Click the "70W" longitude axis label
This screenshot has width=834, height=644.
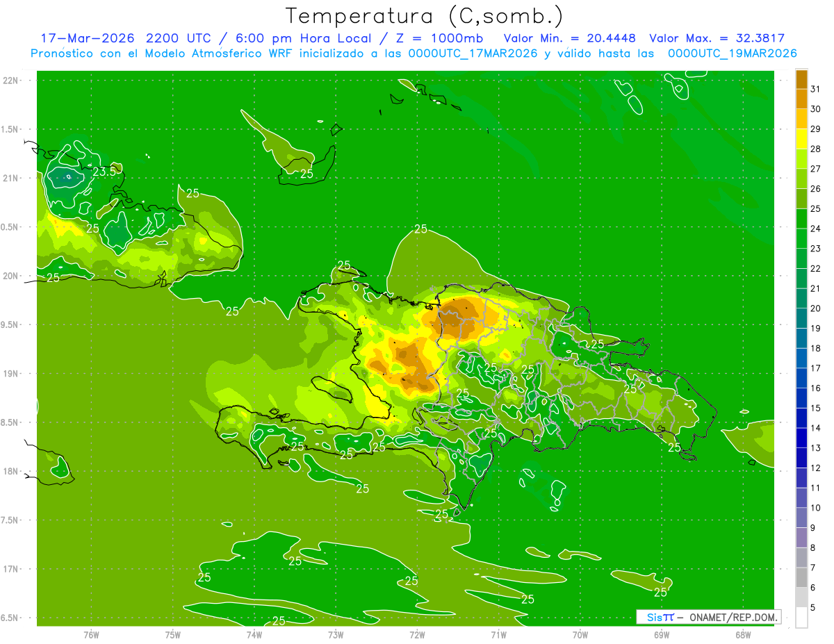(580, 635)
